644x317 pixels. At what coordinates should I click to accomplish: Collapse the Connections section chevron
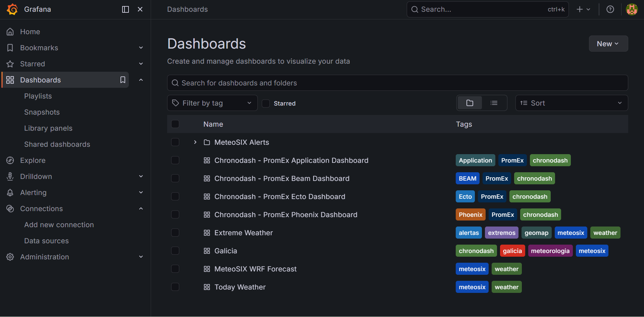pyautogui.click(x=141, y=209)
